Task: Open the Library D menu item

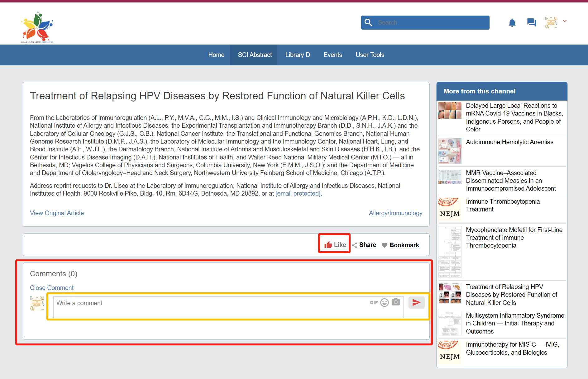Action: pyautogui.click(x=297, y=55)
